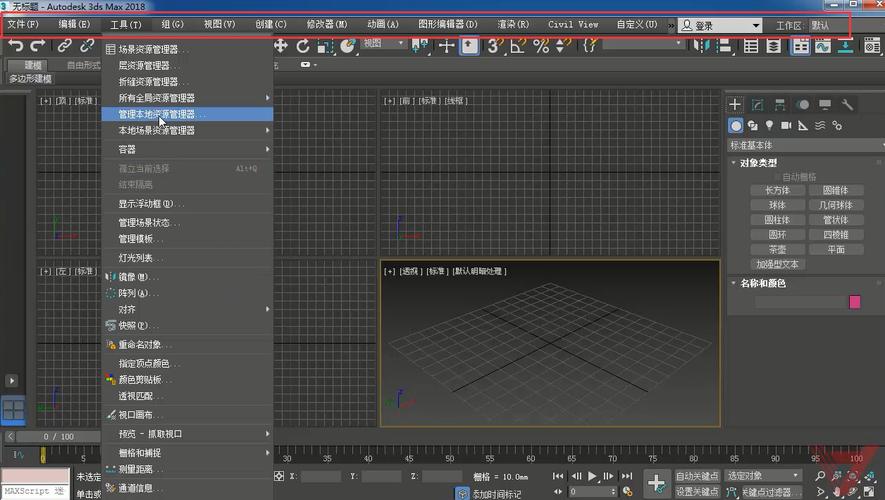Click the time slider 0 / 100 handle
Viewport: 885px width, 500px height.
pos(59,436)
